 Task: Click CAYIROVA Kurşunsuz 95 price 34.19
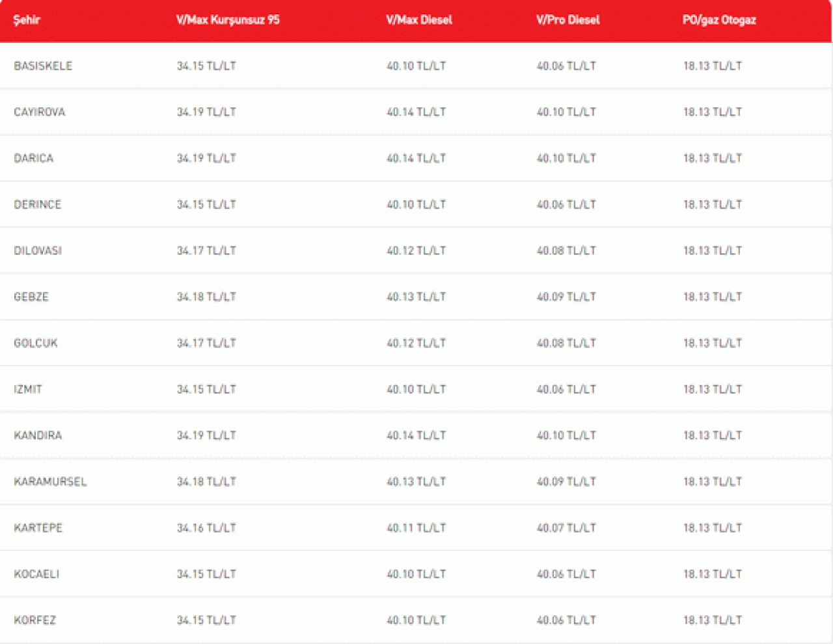tap(206, 112)
